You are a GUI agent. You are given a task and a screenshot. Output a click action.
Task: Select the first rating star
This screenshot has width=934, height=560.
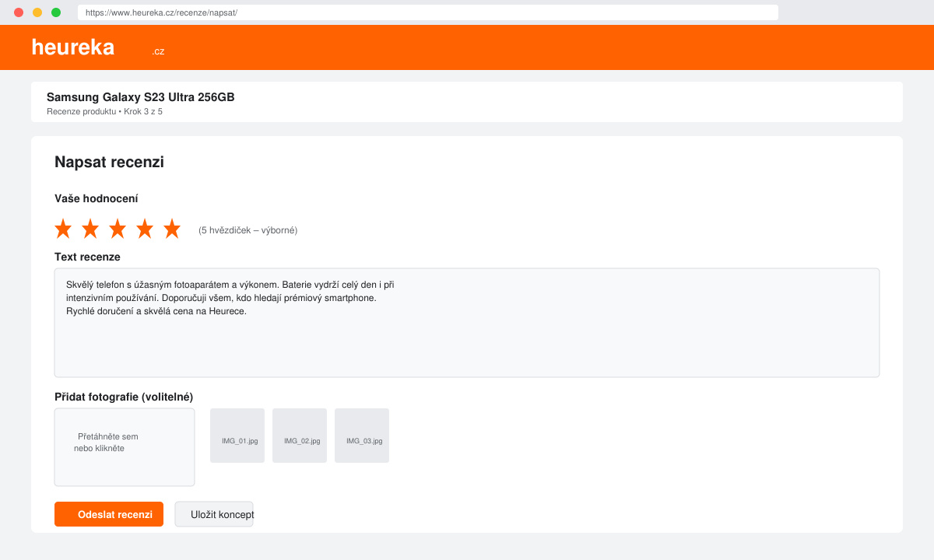[63, 229]
